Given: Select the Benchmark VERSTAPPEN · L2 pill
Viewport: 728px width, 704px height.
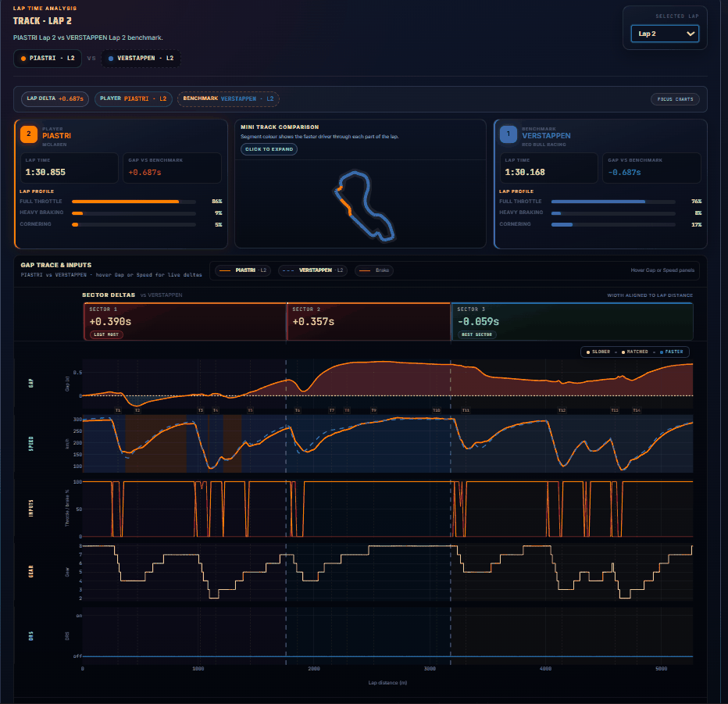Looking at the screenshot, I should click(x=228, y=99).
